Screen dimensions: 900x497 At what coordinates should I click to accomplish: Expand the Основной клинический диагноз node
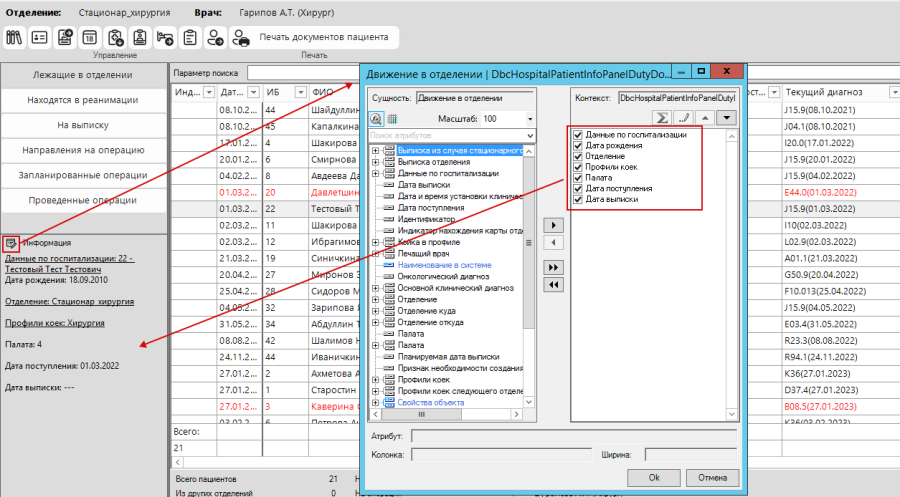pos(376,288)
